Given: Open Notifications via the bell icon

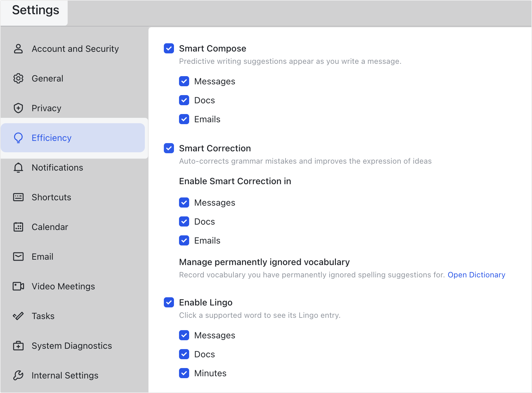Looking at the screenshot, I should (18, 167).
